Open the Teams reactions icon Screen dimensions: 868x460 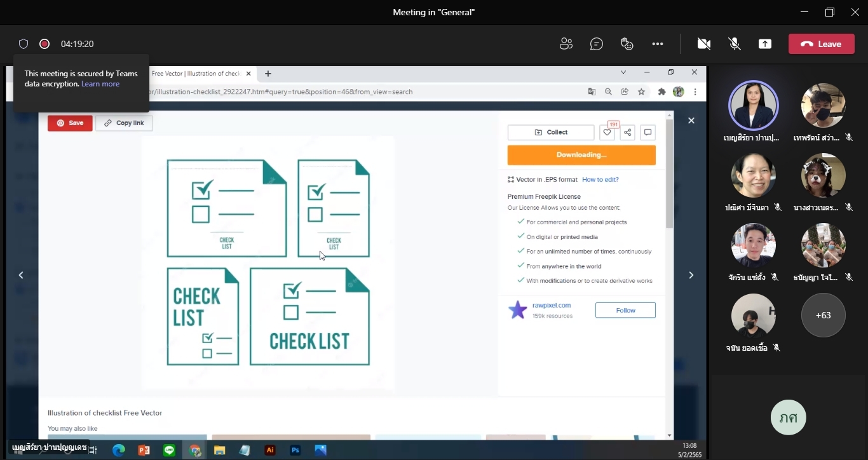(627, 44)
